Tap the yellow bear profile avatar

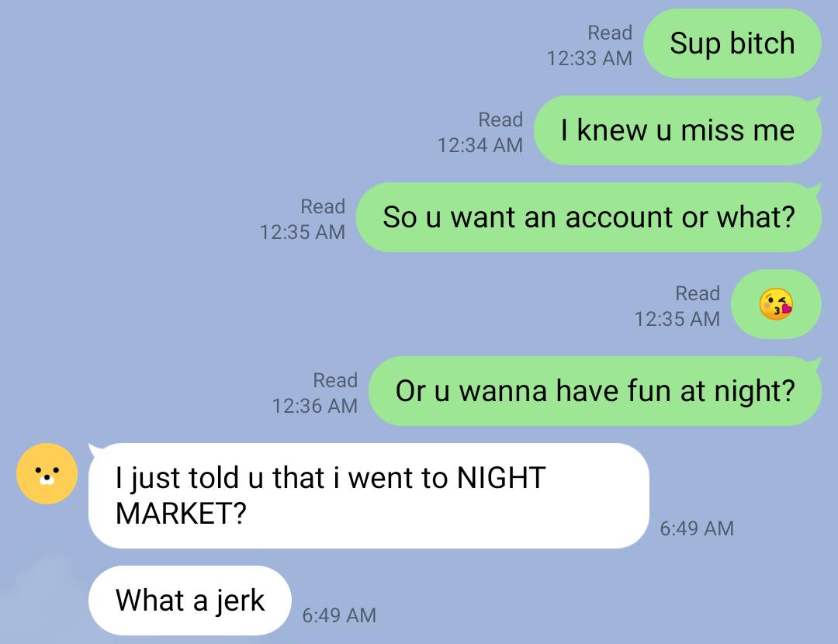pos(47,473)
